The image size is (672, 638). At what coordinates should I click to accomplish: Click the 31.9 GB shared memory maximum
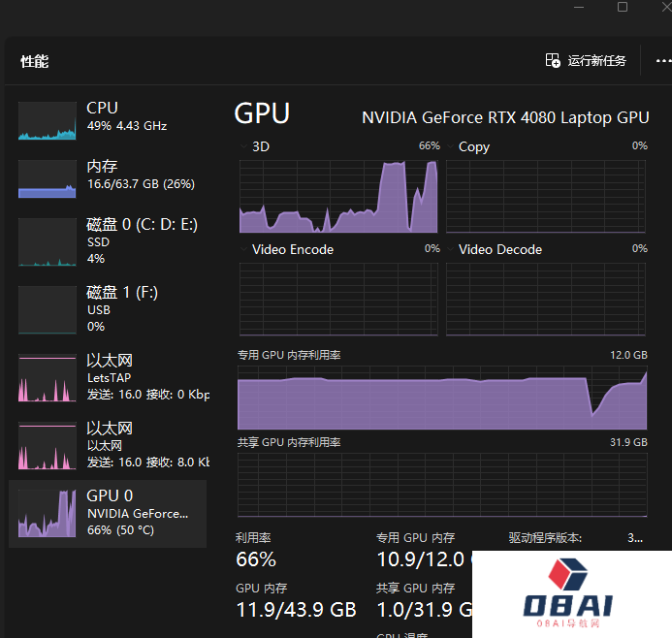tap(628, 442)
